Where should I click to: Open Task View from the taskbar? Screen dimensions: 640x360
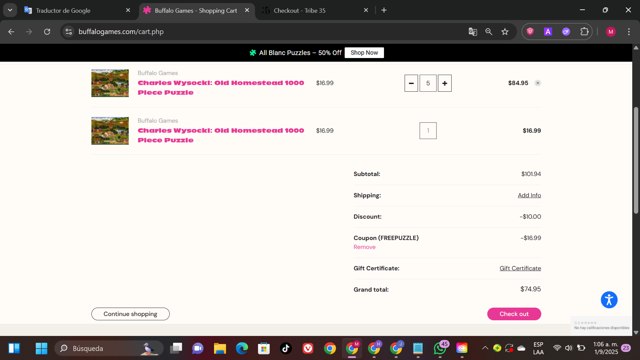coord(176,348)
